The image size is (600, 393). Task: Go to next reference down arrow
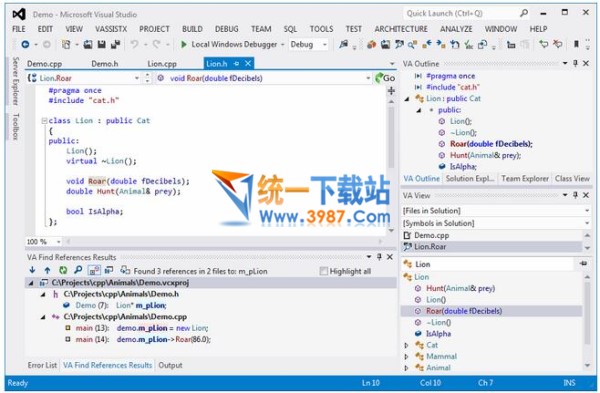33,271
